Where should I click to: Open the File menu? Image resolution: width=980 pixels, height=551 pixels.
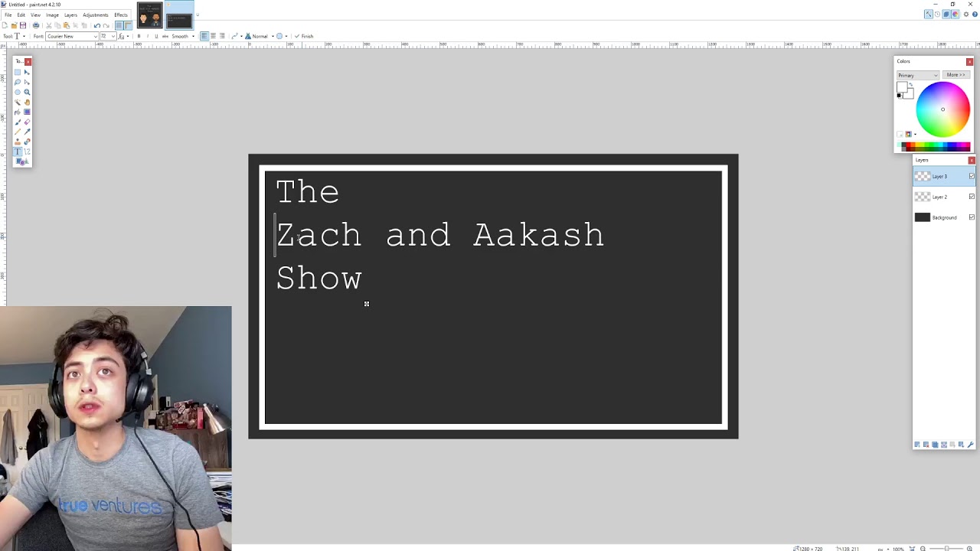8,15
